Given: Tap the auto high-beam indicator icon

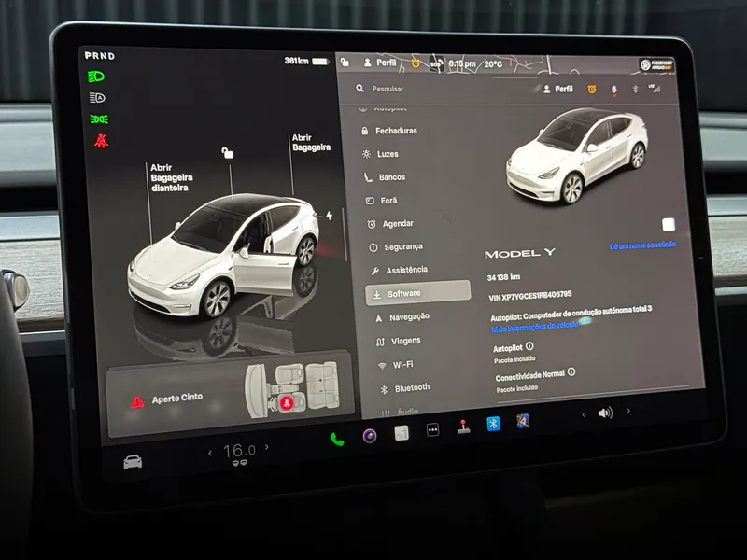Looking at the screenshot, I should coord(97,98).
